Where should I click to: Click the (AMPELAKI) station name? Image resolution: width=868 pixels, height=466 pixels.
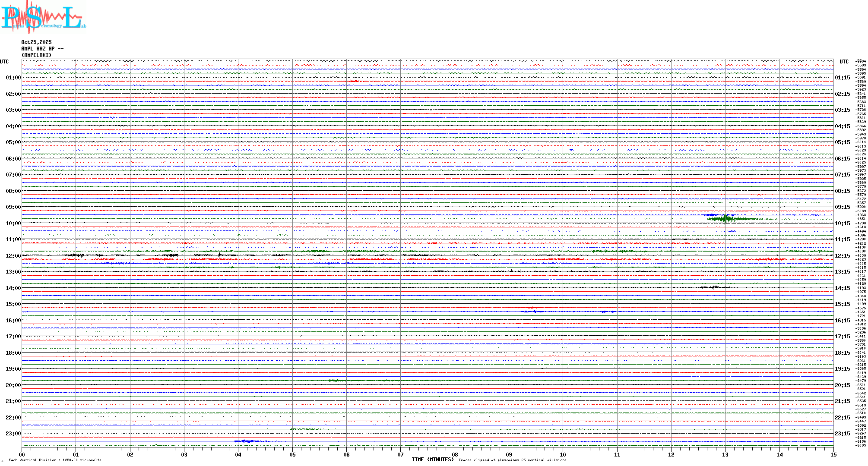36,55
